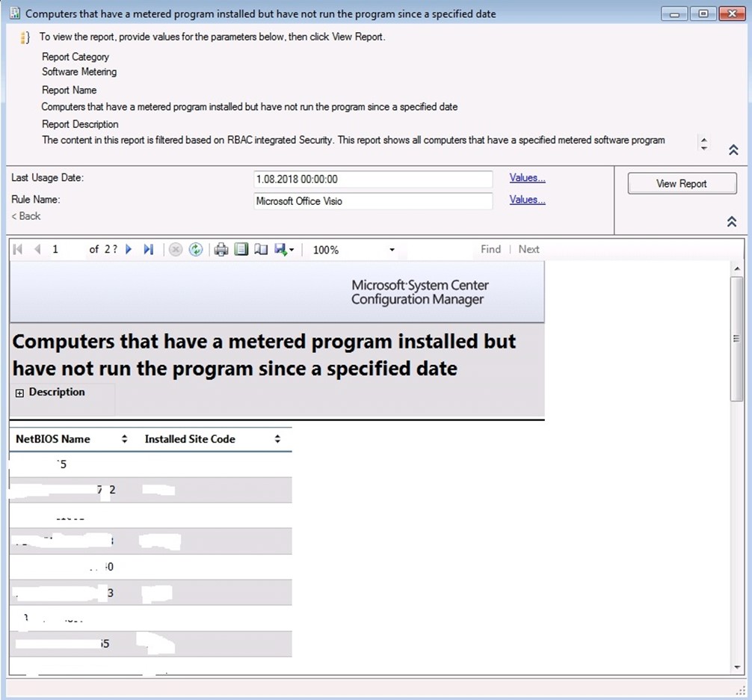752x700 pixels.
Task: Open the 100% zoom dropdown
Action: click(x=392, y=250)
